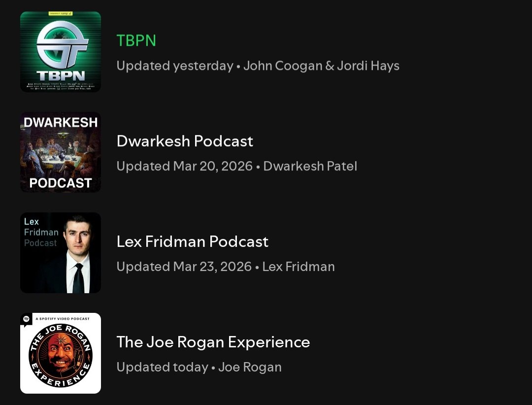Image resolution: width=532 pixels, height=405 pixels.
Task: Click 'Updated today • Joe Rogan' text
Action: (199, 367)
